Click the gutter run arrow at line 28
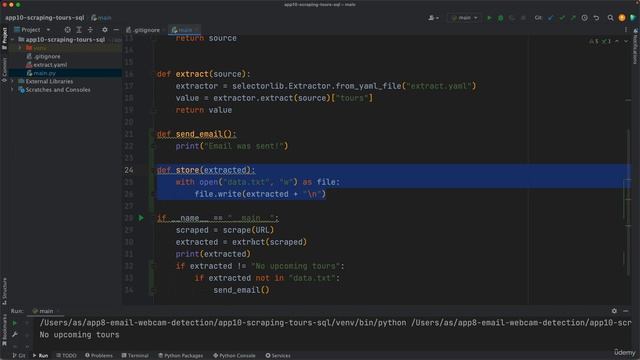 141,218
